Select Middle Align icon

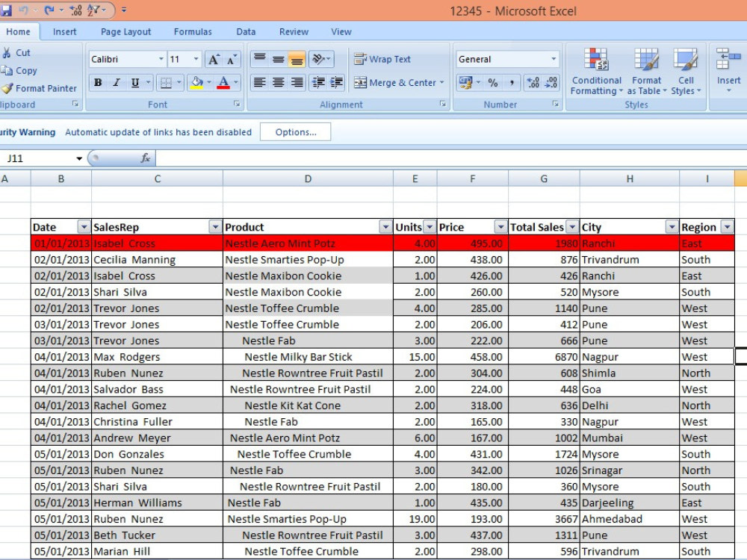tap(278, 59)
